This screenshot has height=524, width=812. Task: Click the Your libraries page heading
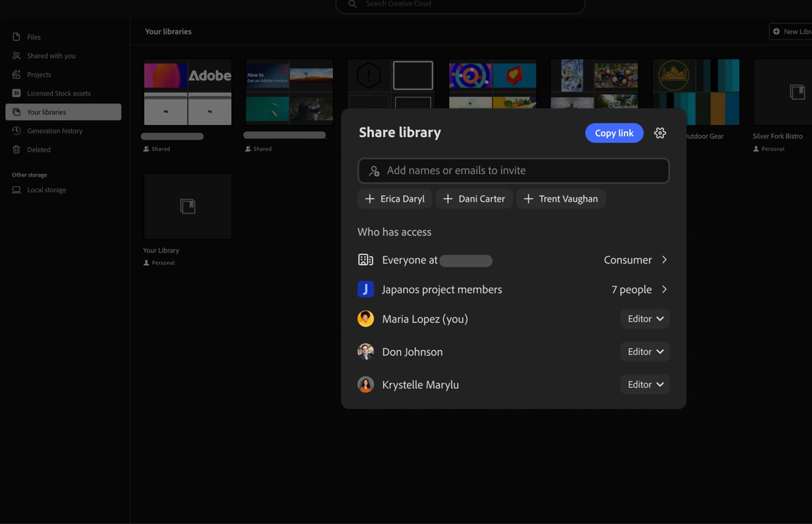168,31
